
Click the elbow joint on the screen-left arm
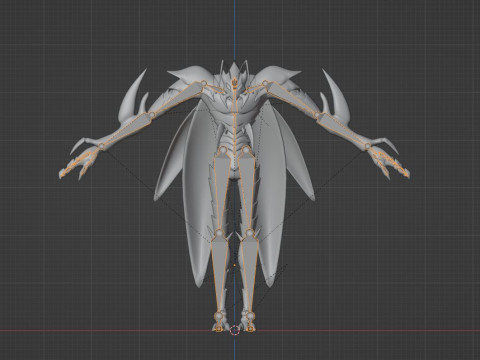pyautogui.click(x=152, y=115)
